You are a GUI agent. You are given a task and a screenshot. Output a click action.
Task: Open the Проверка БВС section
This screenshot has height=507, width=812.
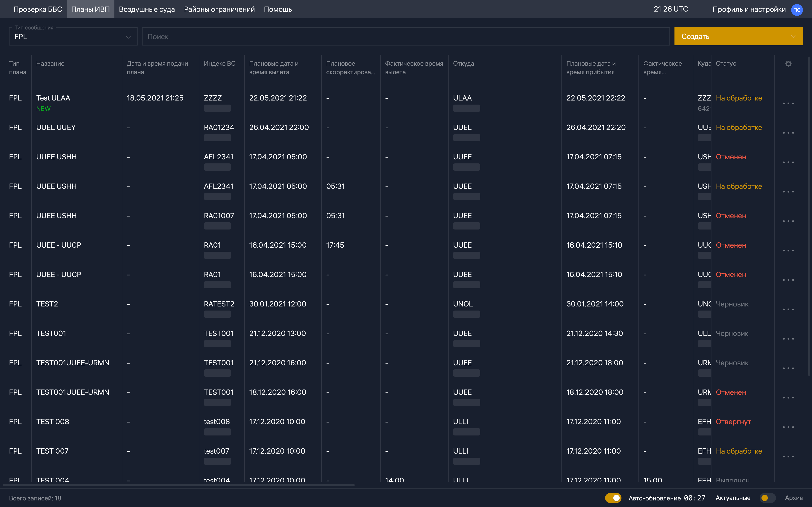[38, 9]
